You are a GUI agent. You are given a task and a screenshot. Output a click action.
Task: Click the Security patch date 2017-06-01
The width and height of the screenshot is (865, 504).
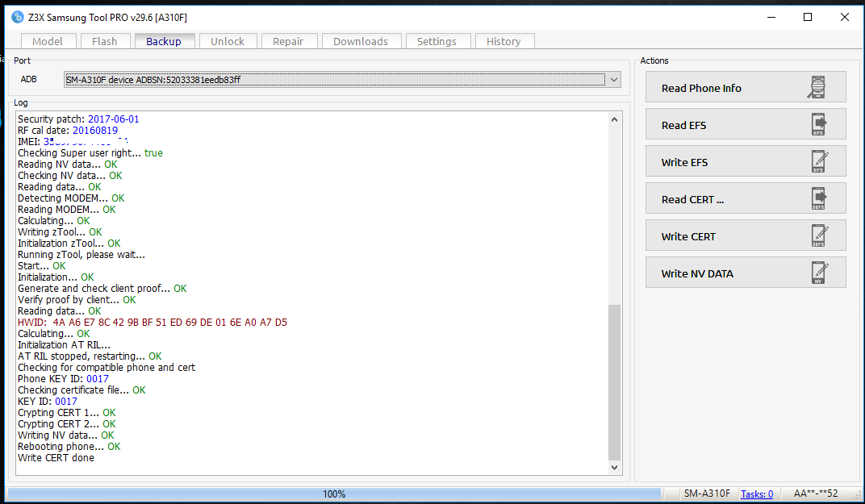click(114, 119)
